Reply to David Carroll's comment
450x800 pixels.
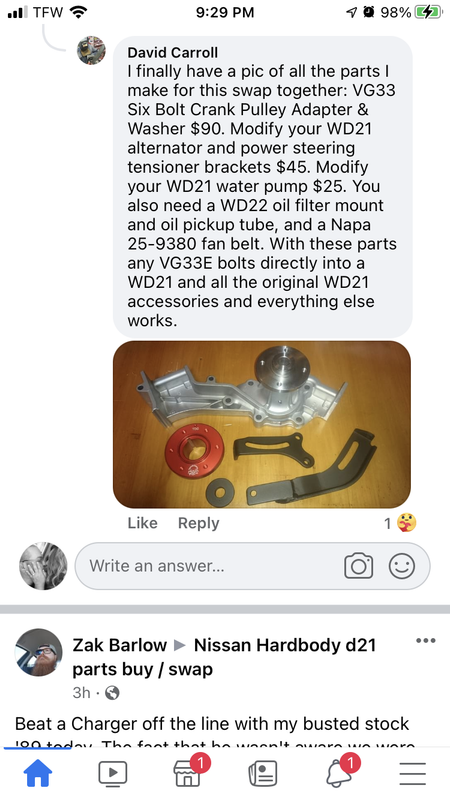(198, 523)
